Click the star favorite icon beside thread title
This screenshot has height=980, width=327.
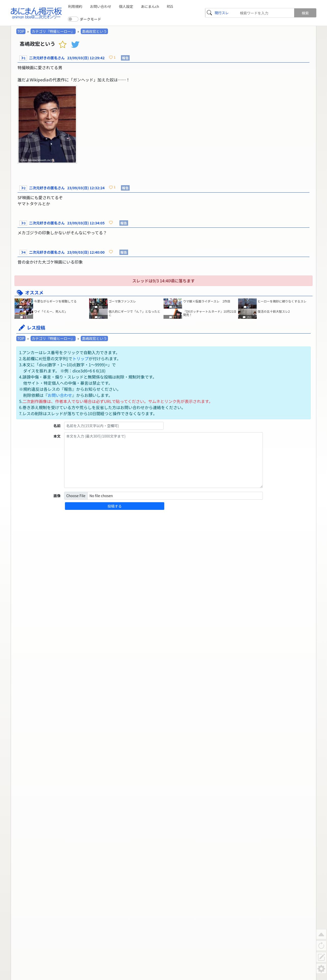pos(62,45)
